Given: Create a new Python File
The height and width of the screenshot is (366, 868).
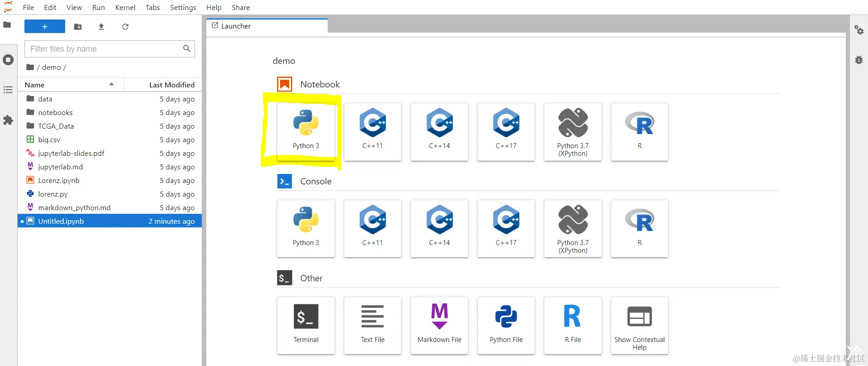Looking at the screenshot, I should click(506, 326).
